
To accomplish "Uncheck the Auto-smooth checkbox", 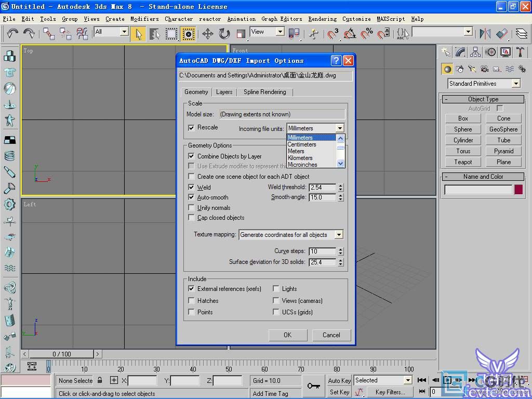I will (x=191, y=197).
